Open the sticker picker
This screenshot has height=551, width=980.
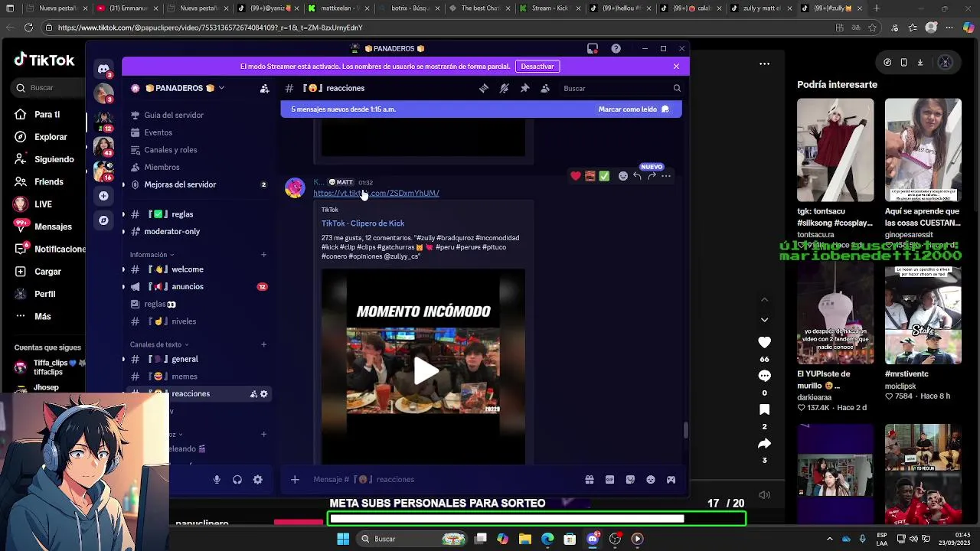pos(630,480)
